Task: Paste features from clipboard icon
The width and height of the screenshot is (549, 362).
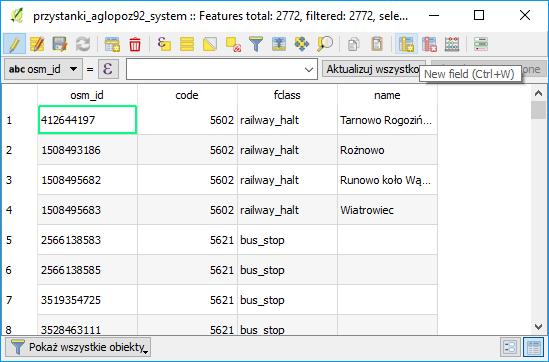Action: click(377, 44)
